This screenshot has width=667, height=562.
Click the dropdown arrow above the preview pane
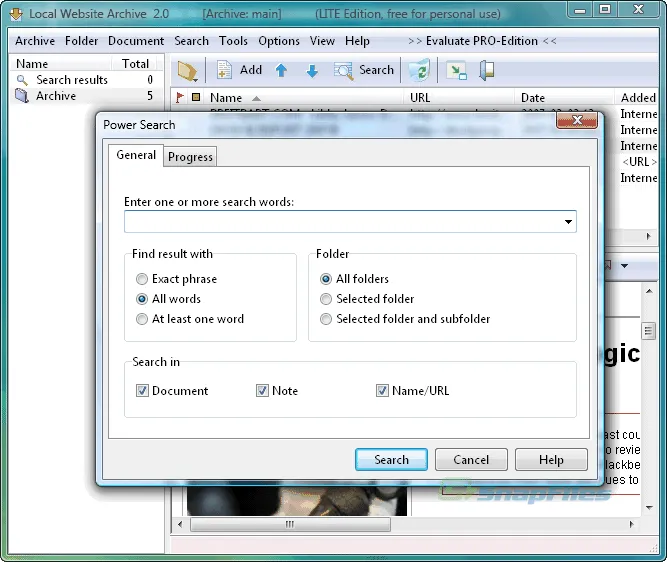pos(624,266)
